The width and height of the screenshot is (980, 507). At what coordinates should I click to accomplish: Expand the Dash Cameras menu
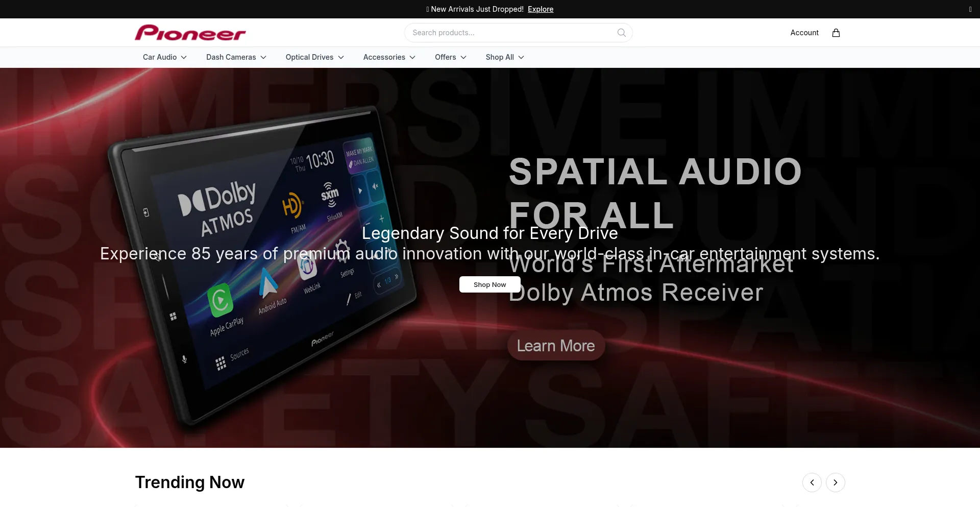tap(236, 57)
